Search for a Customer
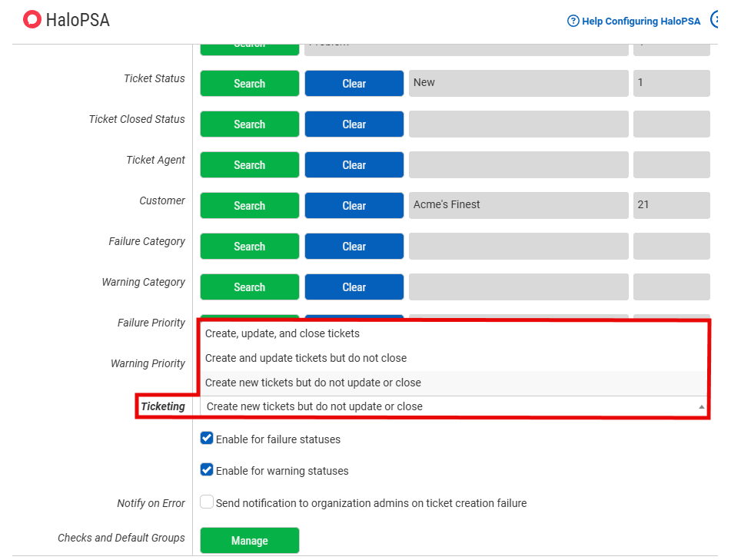 [249, 206]
